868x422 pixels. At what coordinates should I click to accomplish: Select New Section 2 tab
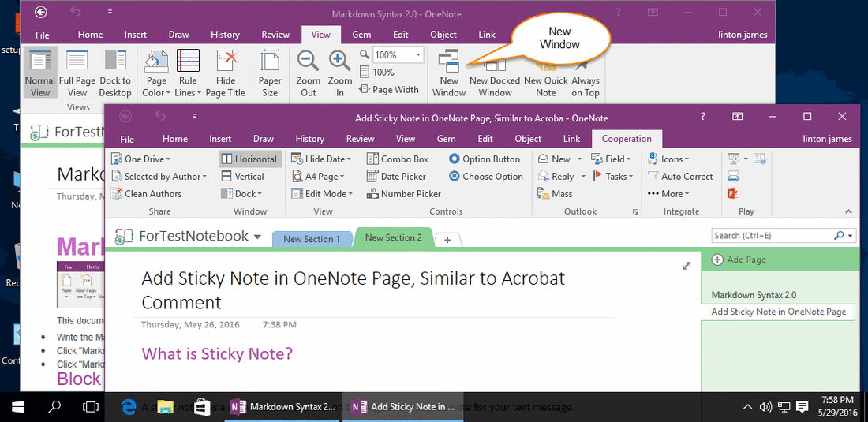[x=393, y=238]
